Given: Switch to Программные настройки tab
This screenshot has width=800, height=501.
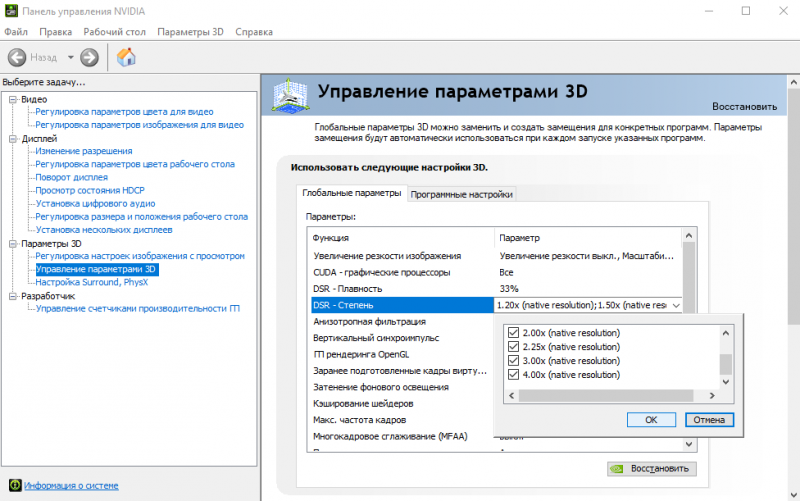Looking at the screenshot, I should point(461,194).
